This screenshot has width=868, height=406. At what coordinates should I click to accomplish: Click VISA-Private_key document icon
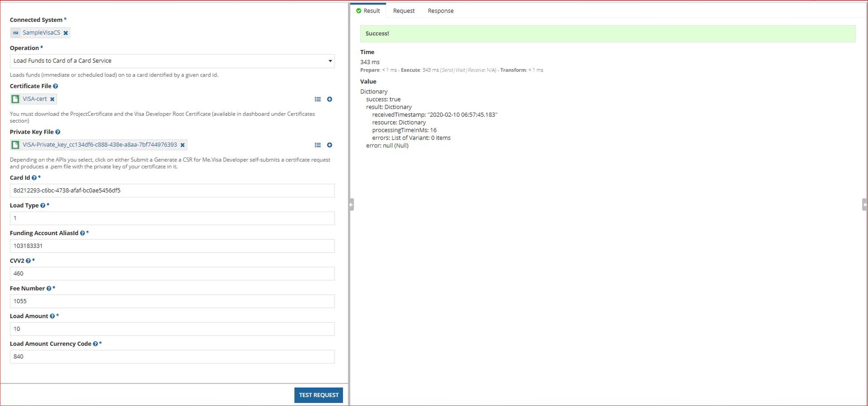tap(15, 145)
